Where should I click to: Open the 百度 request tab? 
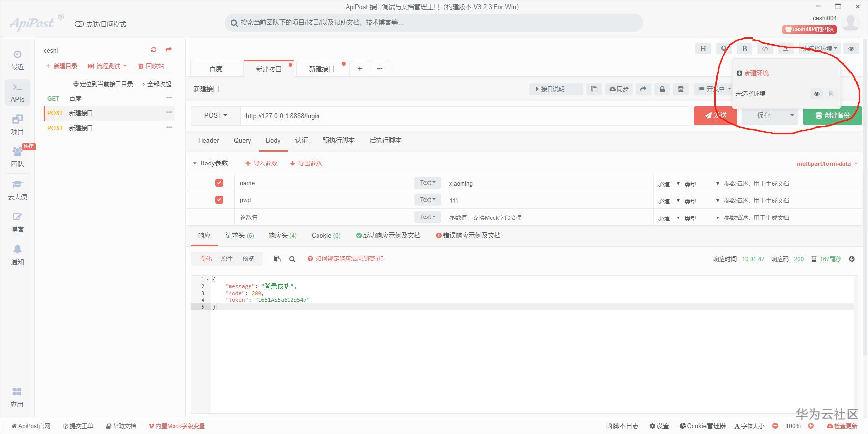pyautogui.click(x=216, y=69)
